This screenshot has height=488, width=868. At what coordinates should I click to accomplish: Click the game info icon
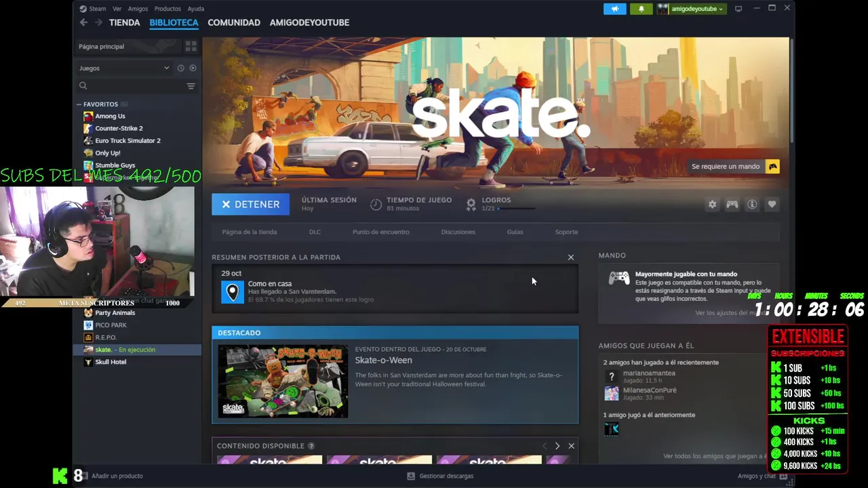(752, 204)
